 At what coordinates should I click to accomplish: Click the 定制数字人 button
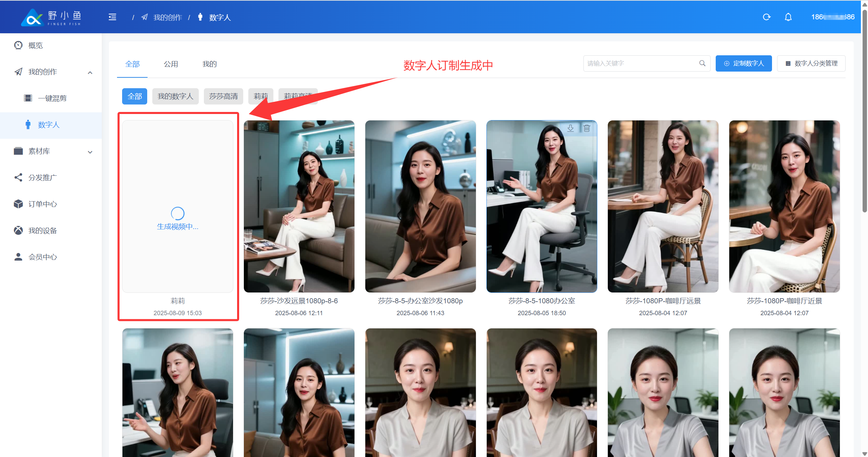744,63
